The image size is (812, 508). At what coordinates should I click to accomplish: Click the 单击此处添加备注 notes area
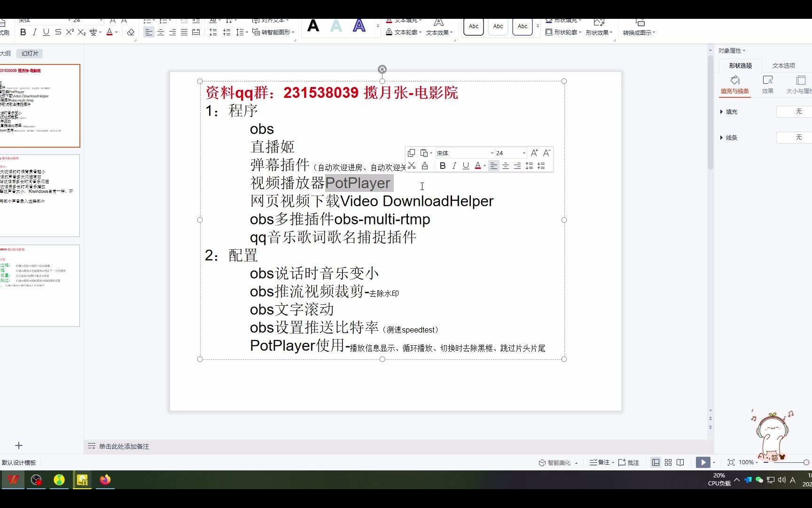tap(124, 446)
